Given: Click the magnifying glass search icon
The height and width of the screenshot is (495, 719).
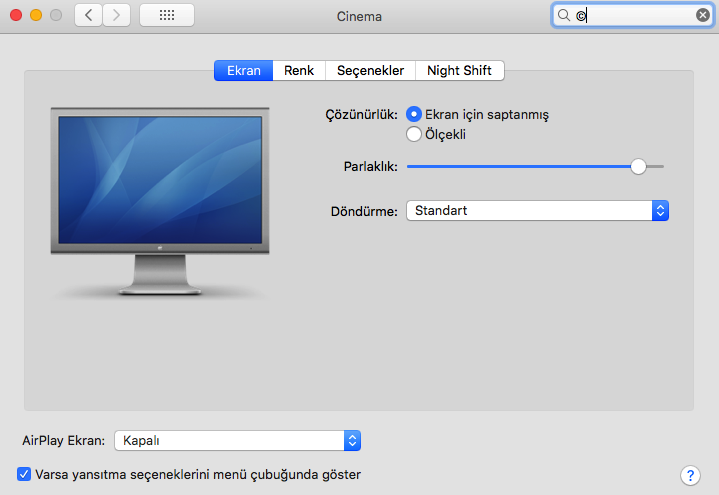Looking at the screenshot, I should click(564, 16).
